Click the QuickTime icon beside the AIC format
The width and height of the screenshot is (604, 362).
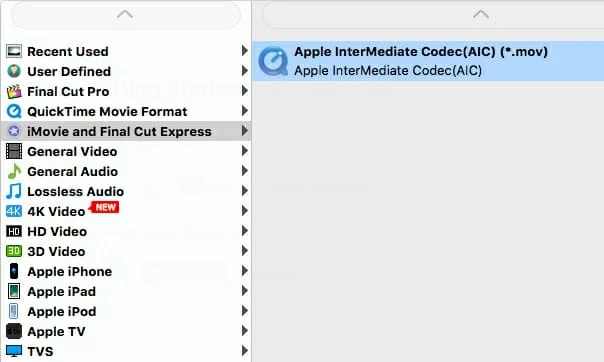click(x=273, y=61)
